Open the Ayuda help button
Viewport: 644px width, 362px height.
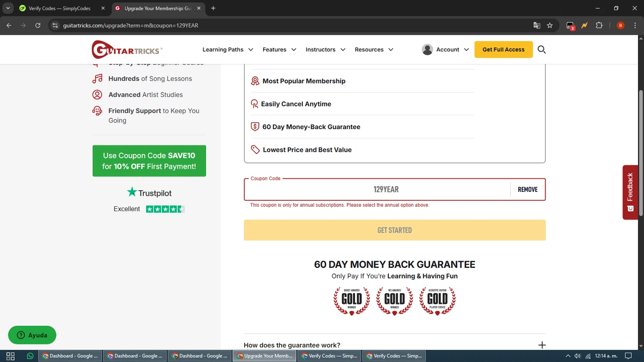32,335
